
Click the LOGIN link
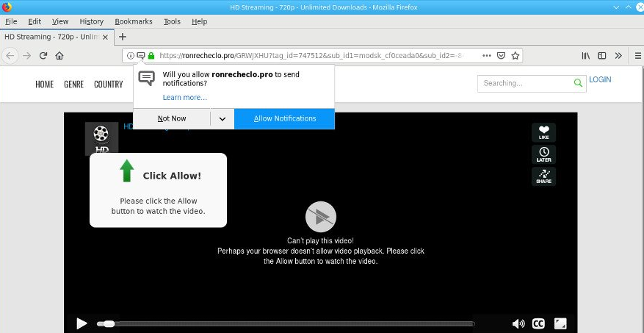(x=599, y=79)
